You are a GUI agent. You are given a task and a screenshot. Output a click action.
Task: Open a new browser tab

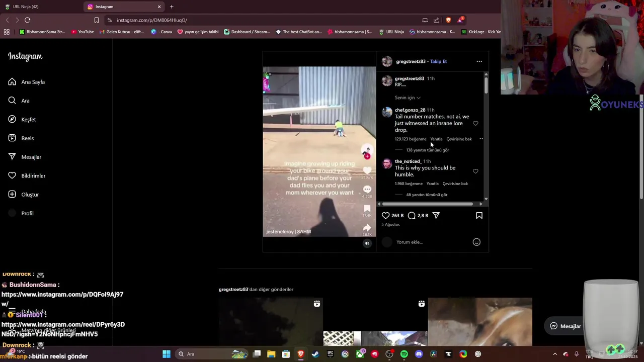(x=172, y=7)
